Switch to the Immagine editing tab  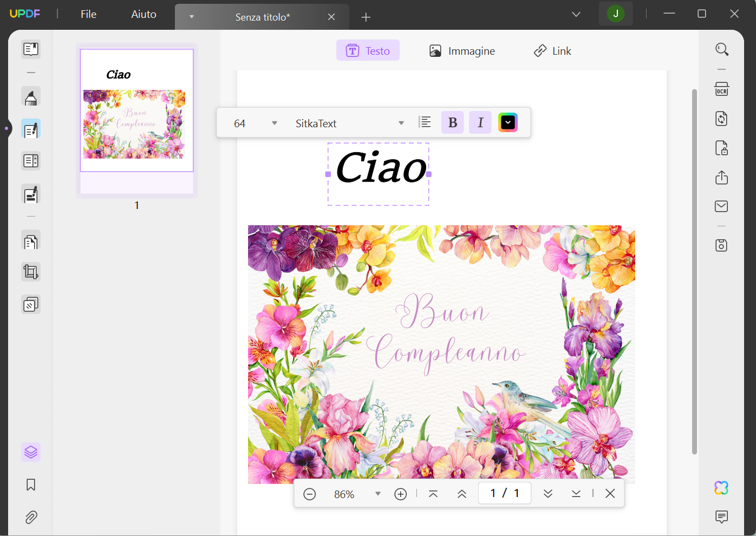[x=462, y=50]
